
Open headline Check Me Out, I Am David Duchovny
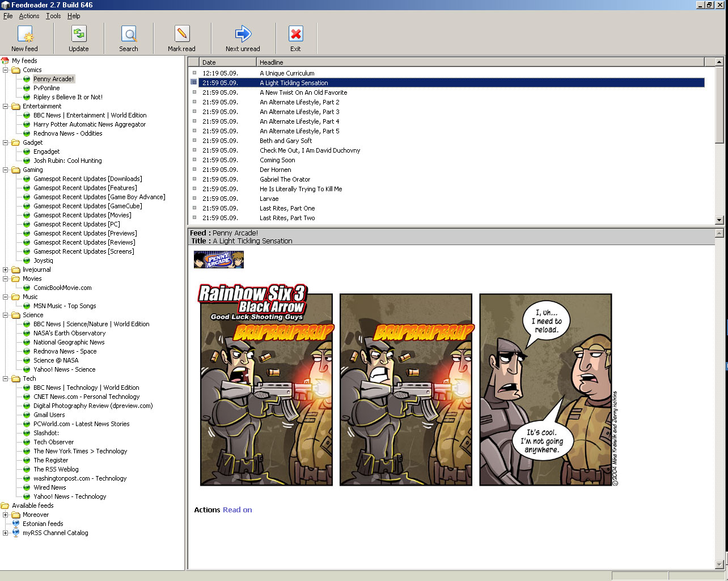[x=310, y=150]
